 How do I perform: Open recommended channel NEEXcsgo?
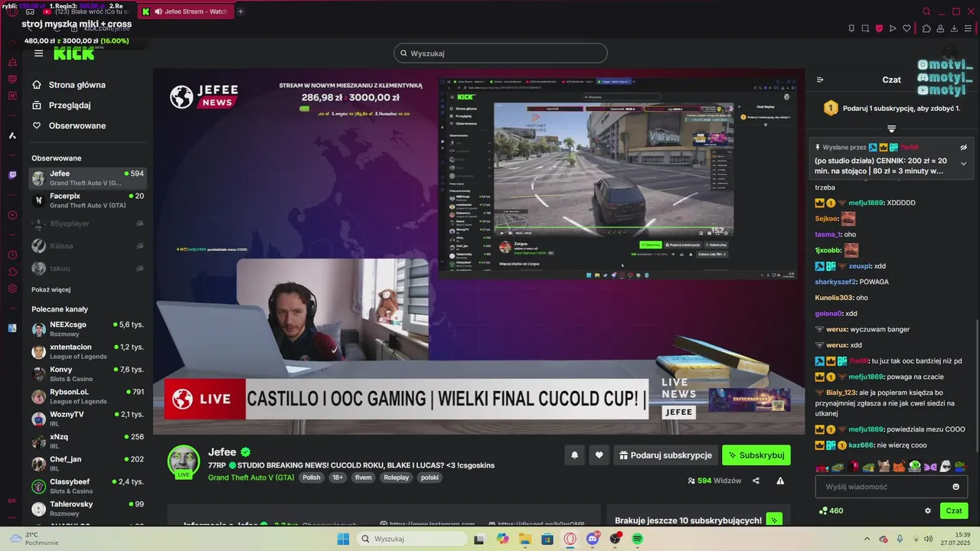click(x=87, y=329)
